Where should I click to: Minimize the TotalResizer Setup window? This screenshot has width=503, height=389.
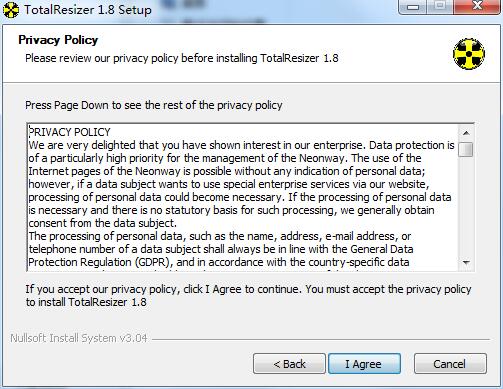[x=413, y=7]
